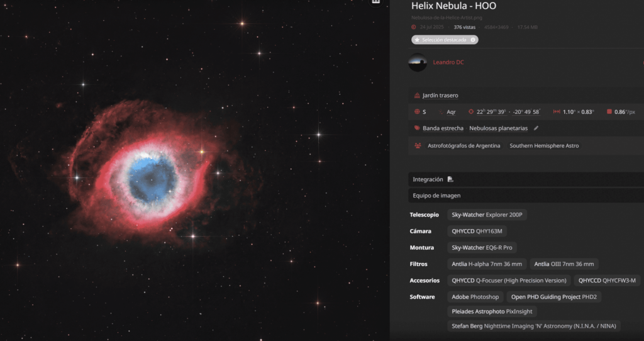Screen dimensions: 644x341
Task: Click the constellation icon beside Aqr
Action: click(441, 112)
